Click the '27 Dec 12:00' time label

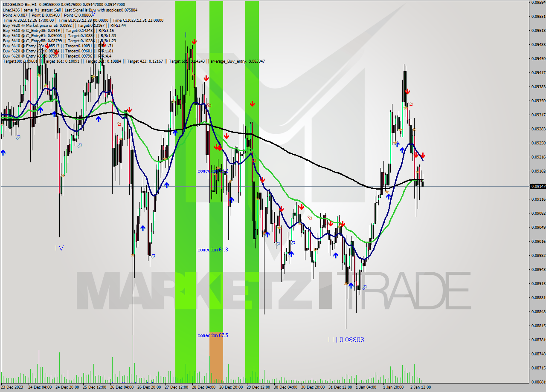pyautogui.click(x=176, y=387)
